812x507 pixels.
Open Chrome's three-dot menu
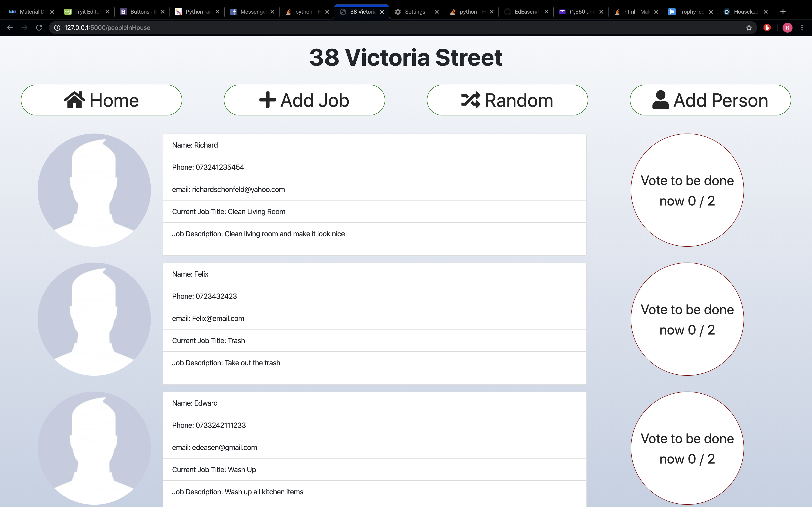[802, 28]
